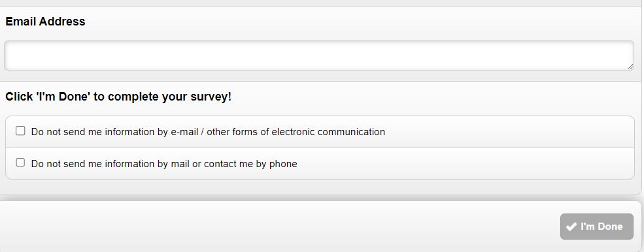Click the words "electronic communication" in first option
The height and width of the screenshot is (252, 644).
pyautogui.click(x=328, y=132)
